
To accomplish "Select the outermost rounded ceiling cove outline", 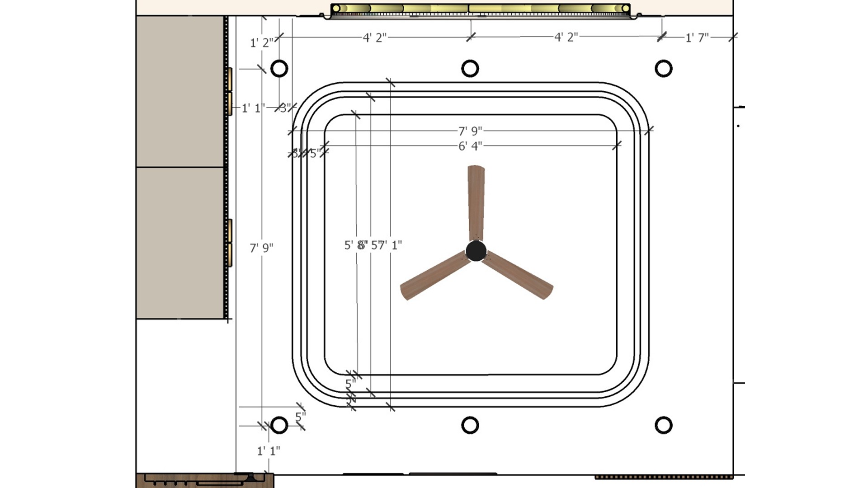I will click(x=471, y=244).
